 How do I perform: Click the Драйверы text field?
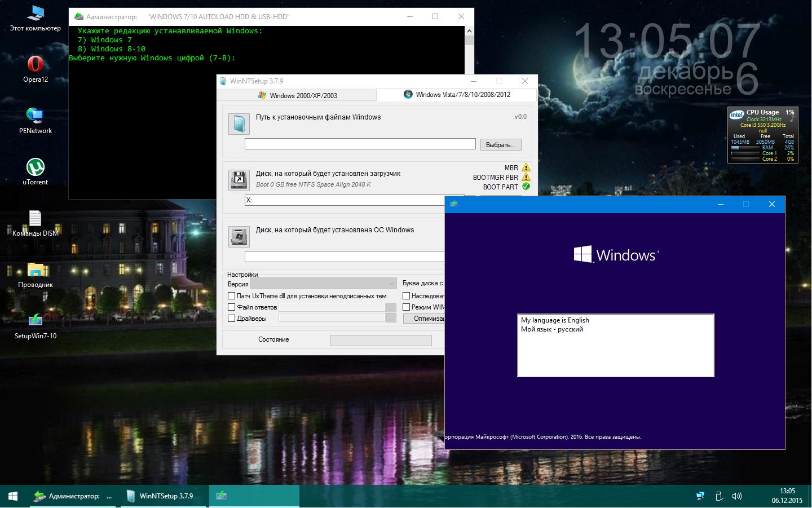332,319
